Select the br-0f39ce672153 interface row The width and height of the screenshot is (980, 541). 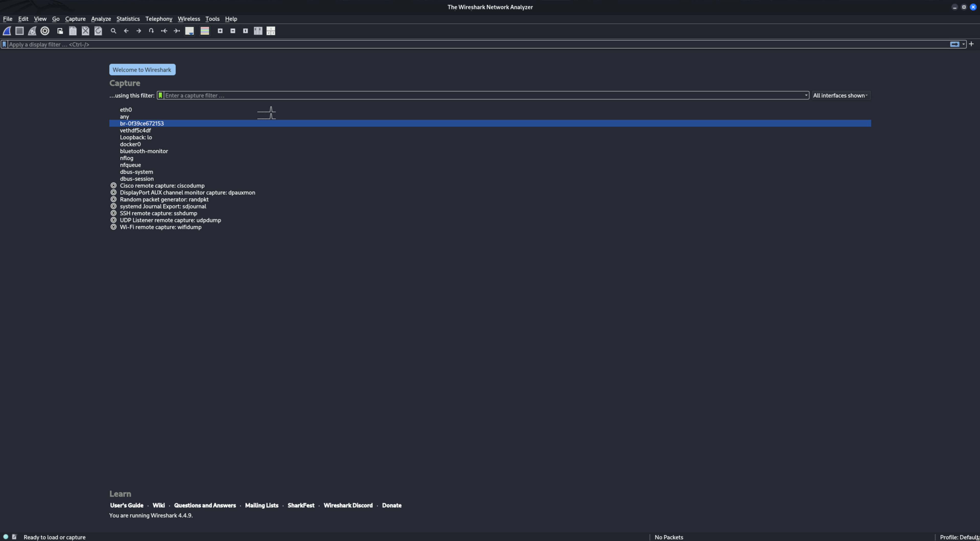(x=490, y=123)
